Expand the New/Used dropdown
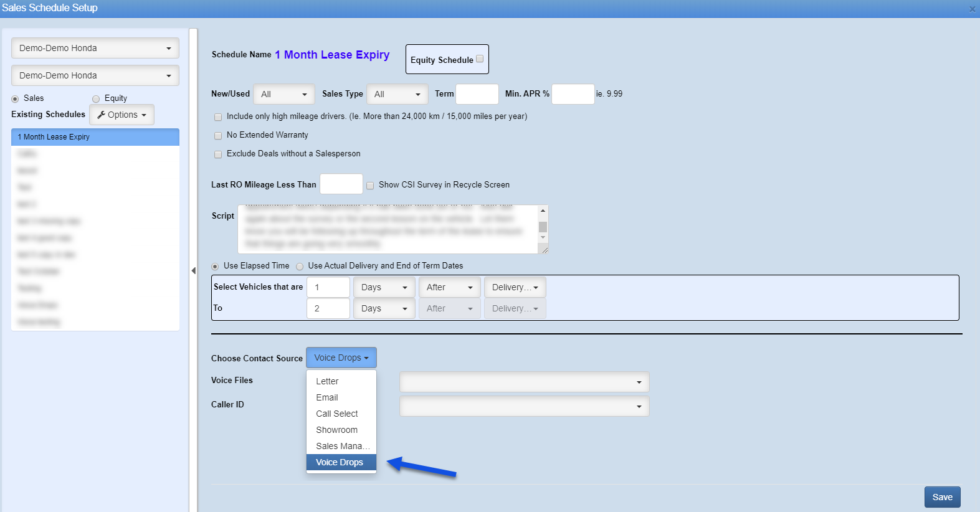The image size is (980, 512). pos(283,94)
